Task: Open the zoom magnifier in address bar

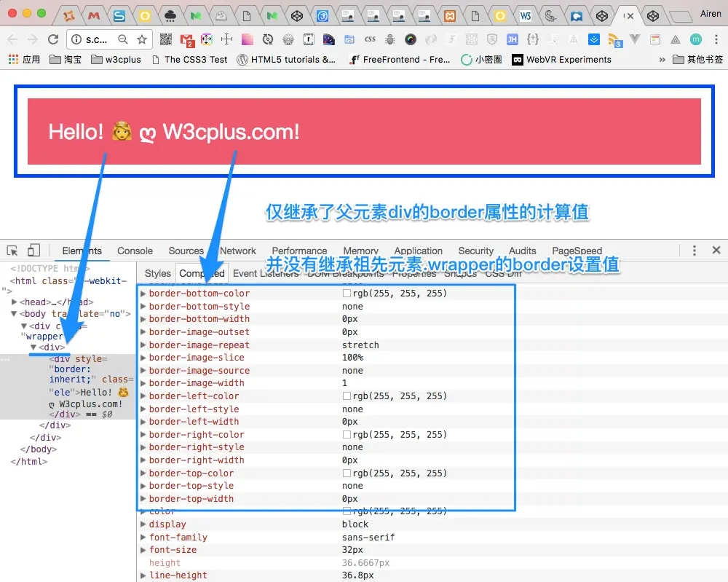Action: click(x=122, y=39)
